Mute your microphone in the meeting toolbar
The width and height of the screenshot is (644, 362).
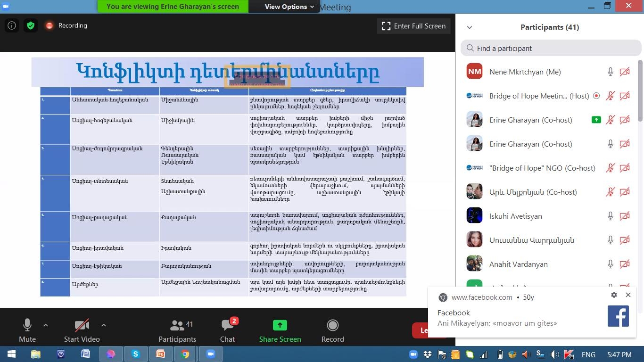tap(27, 331)
